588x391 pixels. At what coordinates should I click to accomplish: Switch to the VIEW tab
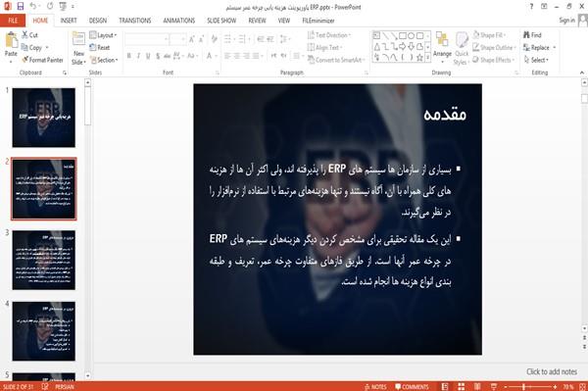[284, 21]
